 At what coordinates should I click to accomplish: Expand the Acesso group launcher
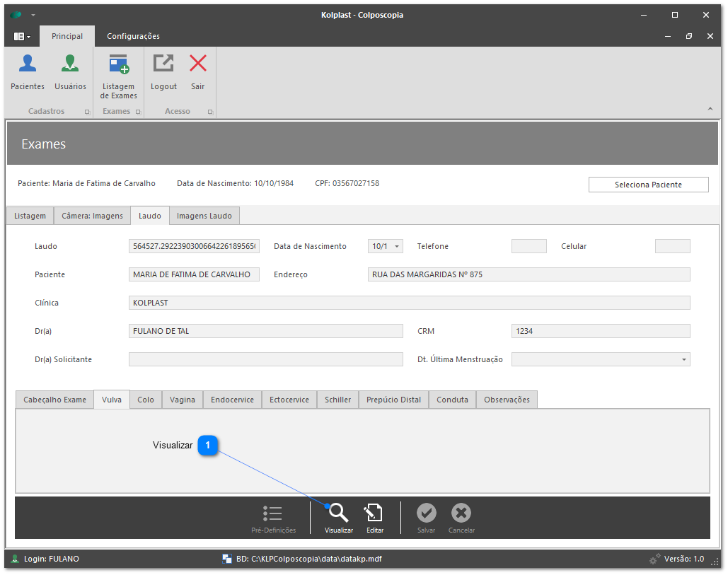210,112
